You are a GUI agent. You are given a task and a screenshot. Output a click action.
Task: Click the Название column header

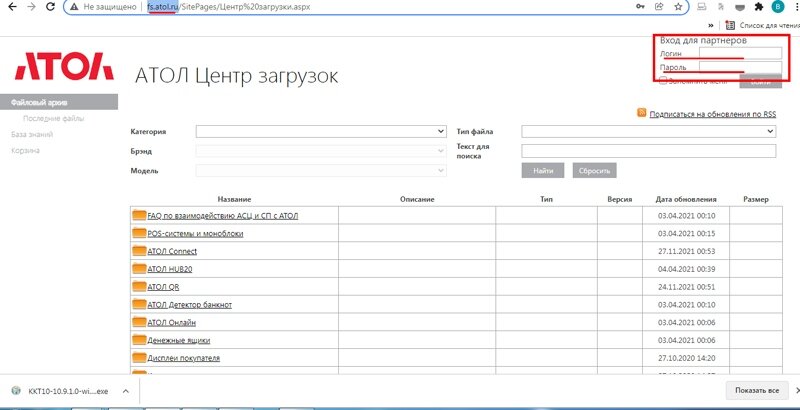234,199
